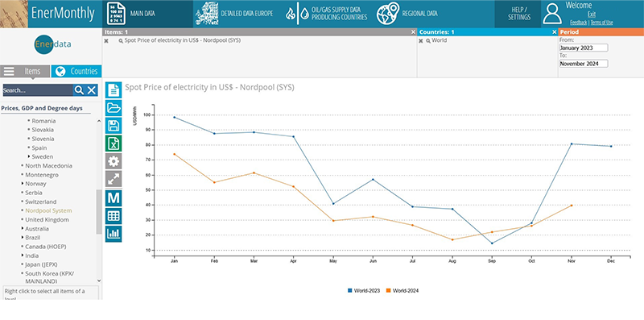This screenshot has width=644, height=320.
Task: Export data with Excel icon
Action: pyautogui.click(x=114, y=143)
